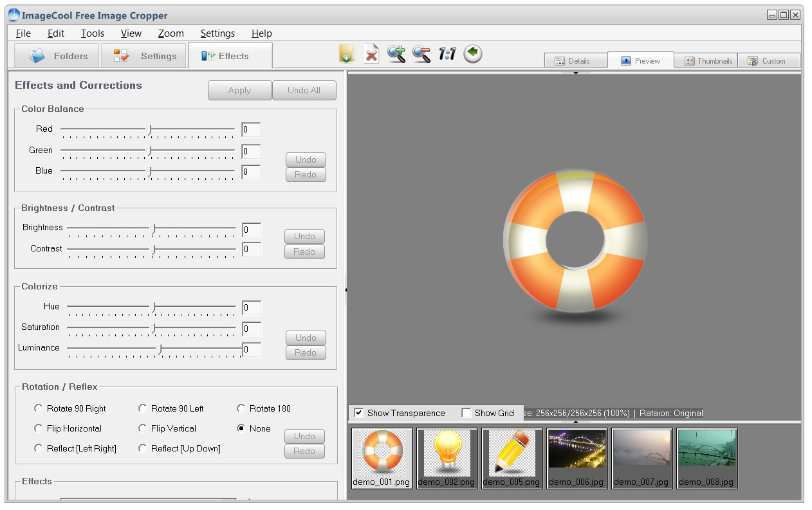Select the Rotate 90 Right option

pos(39,408)
